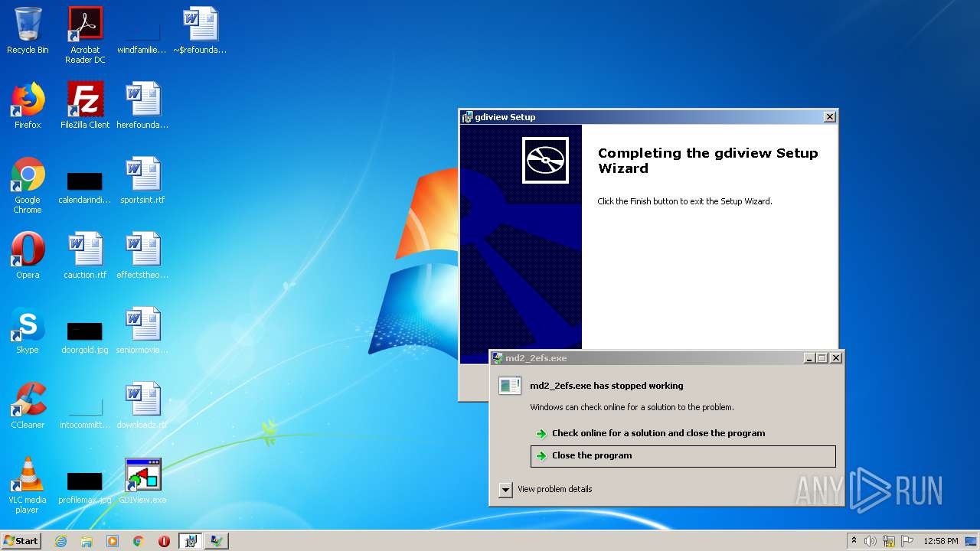Expand View problem details
The image size is (980, 551).
[x=545, y=490]
